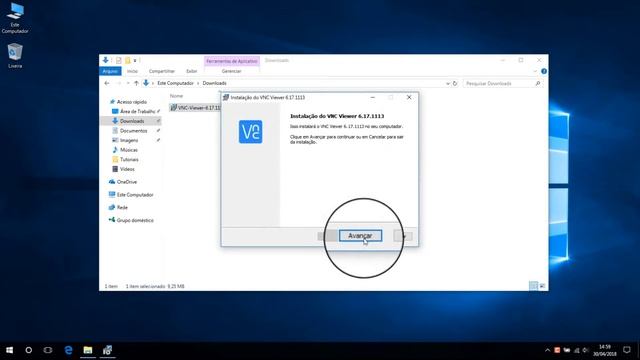Switch to large icons view using the status bar icon
This screenshot has height=360, width=640.
542,286
